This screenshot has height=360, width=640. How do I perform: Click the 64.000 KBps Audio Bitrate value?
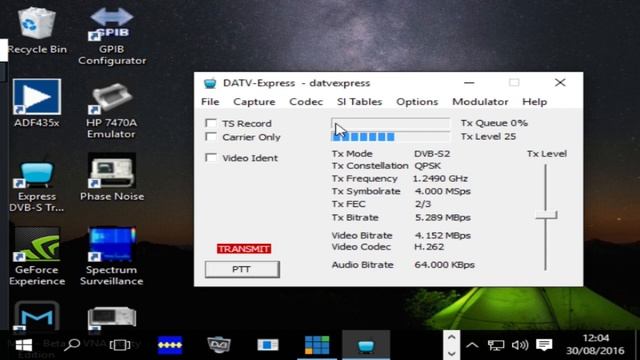click(444, 265)
